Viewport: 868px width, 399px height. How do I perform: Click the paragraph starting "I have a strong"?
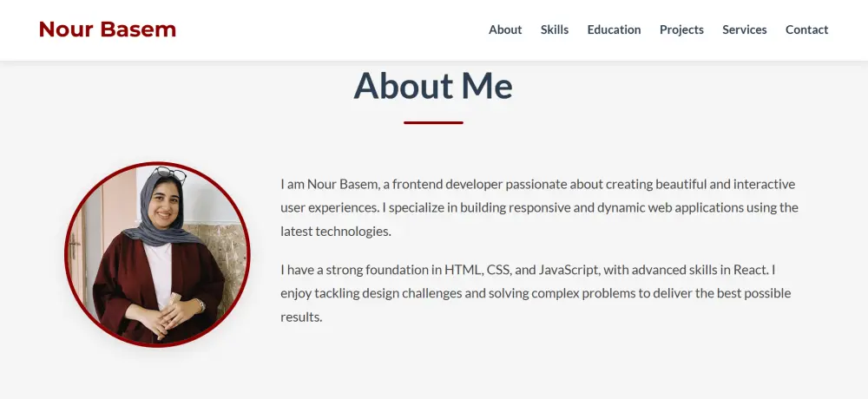[536, 293]
